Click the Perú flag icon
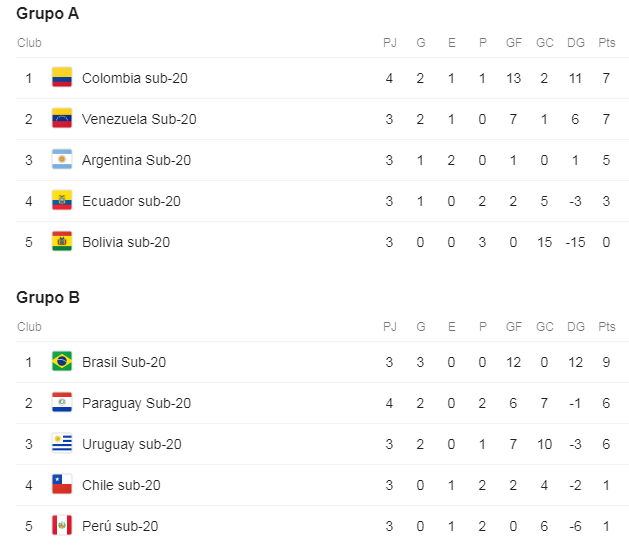Viewport: 629px width, 549px height. [x=62, y=526]
